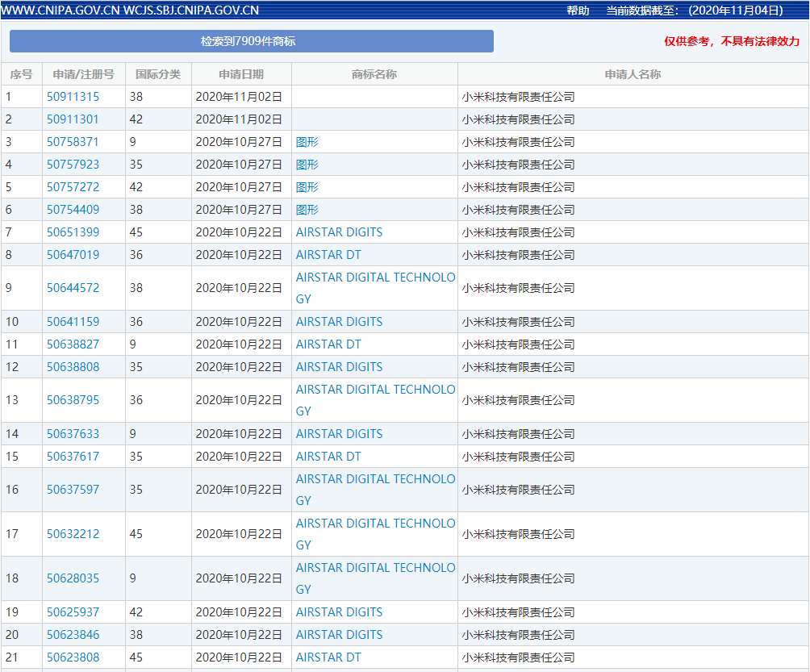
Task: Open AIRSTAR DIGITS trademark in row 7
Action: coord(339,232)
